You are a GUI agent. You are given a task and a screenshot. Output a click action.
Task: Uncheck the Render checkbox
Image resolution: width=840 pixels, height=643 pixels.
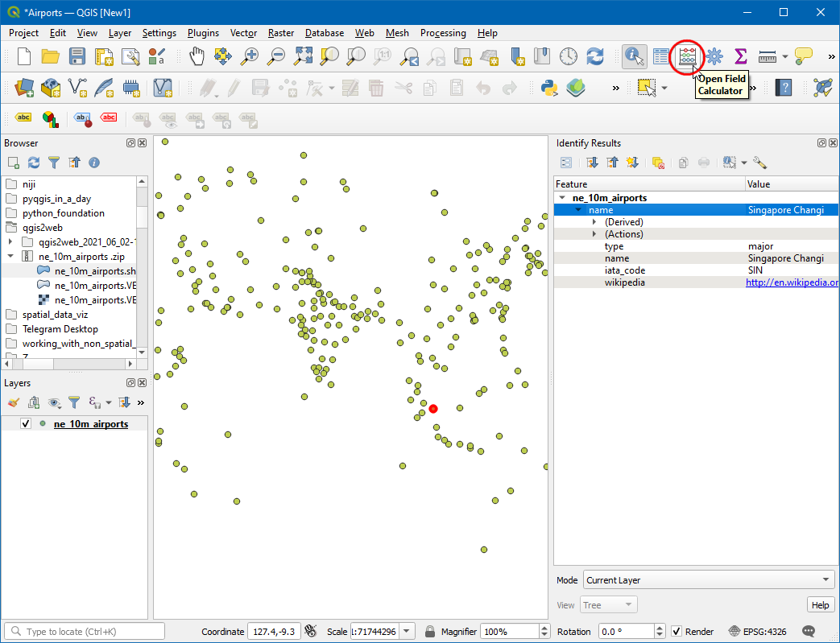click(x=677, y=632)
